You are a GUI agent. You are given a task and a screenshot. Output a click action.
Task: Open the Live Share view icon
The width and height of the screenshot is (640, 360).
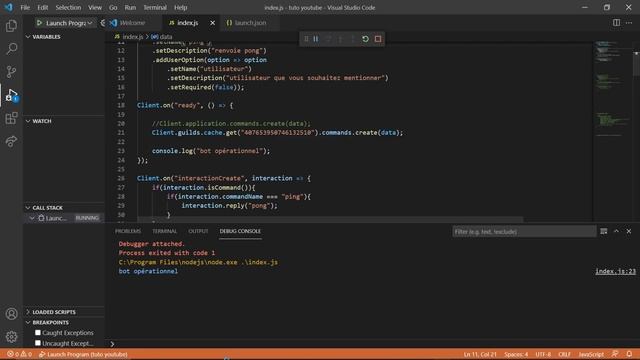[x=11, y=141]
